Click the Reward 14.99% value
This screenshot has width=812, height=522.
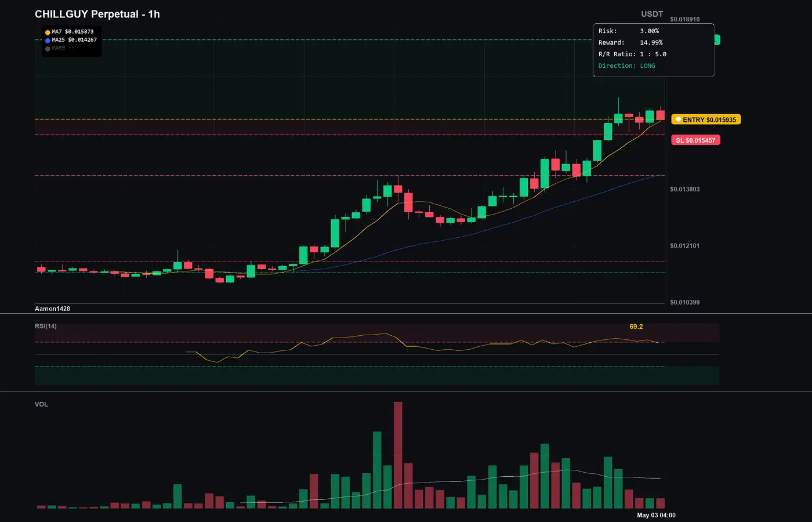[651, 42]
